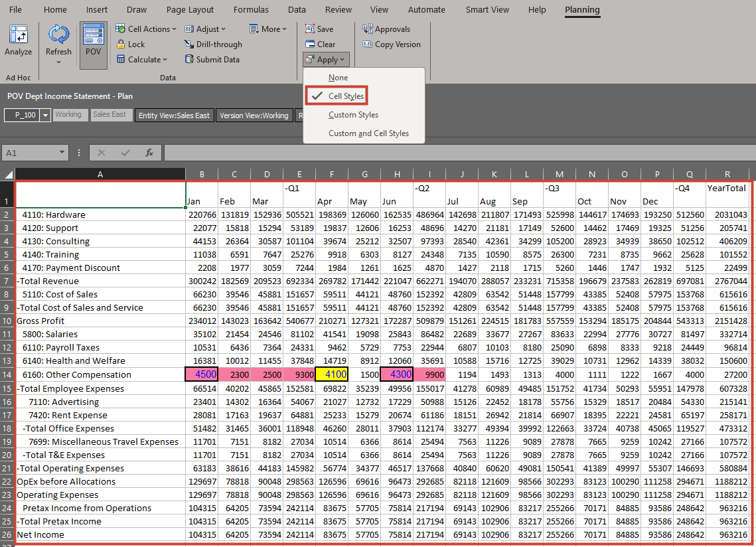The width and height of the screenshot is (756, 547).
Task: Switch to the Smart View tab
Action: 487,10
